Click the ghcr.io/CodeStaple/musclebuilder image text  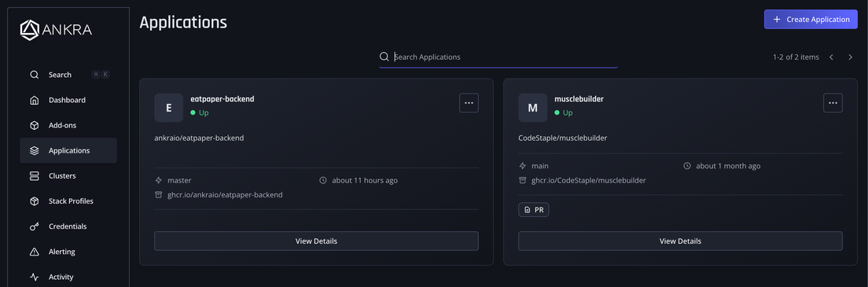(x=589, y=180)
